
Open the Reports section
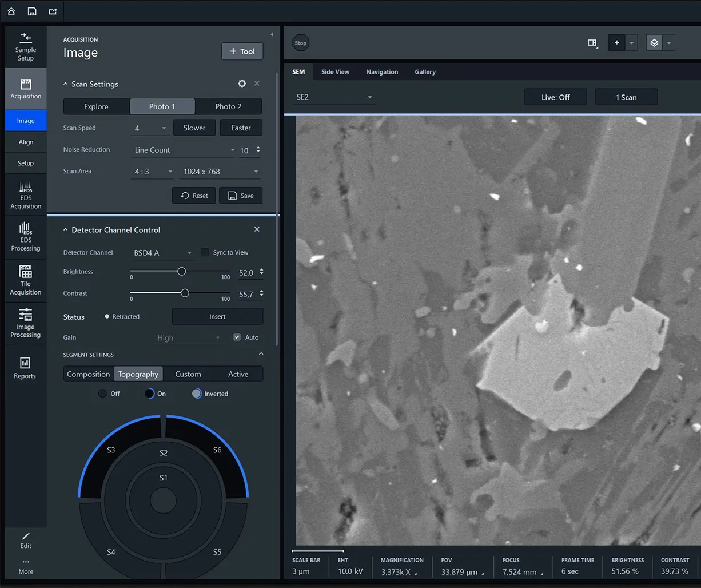(25, 368)
